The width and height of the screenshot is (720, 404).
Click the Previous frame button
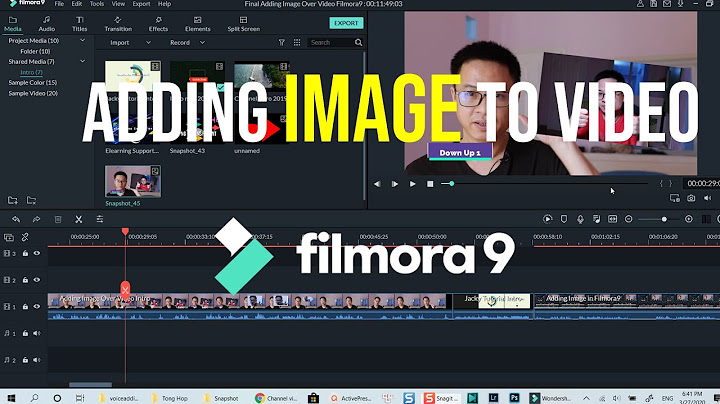coord(377,184)
